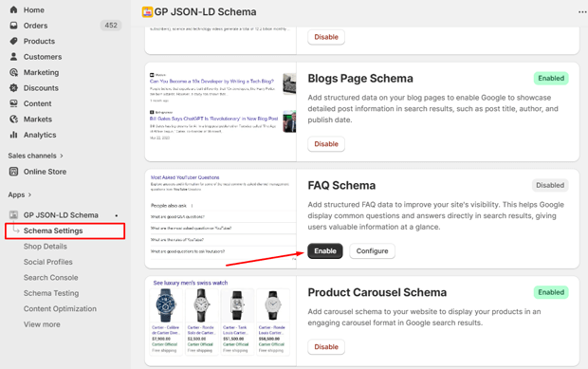Configure the FAQ Schema

pos(372,250)
